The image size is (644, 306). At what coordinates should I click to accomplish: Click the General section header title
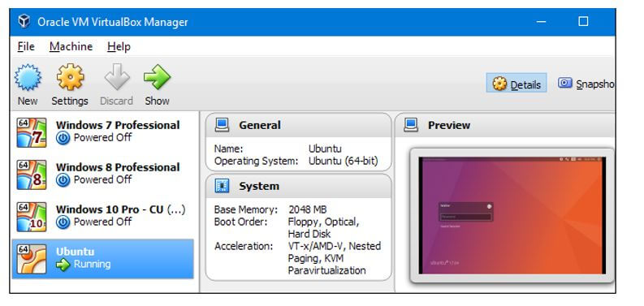[260, 125]
